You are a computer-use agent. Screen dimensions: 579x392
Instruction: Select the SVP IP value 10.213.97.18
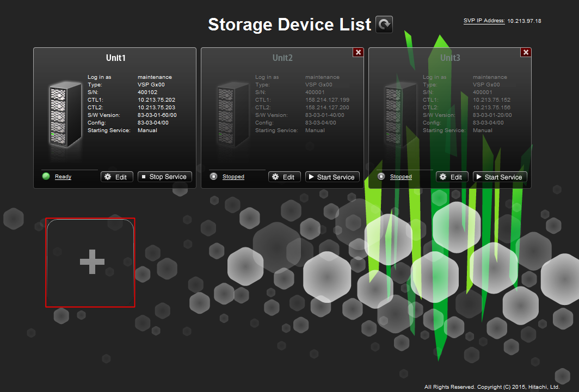pos(524,21)
